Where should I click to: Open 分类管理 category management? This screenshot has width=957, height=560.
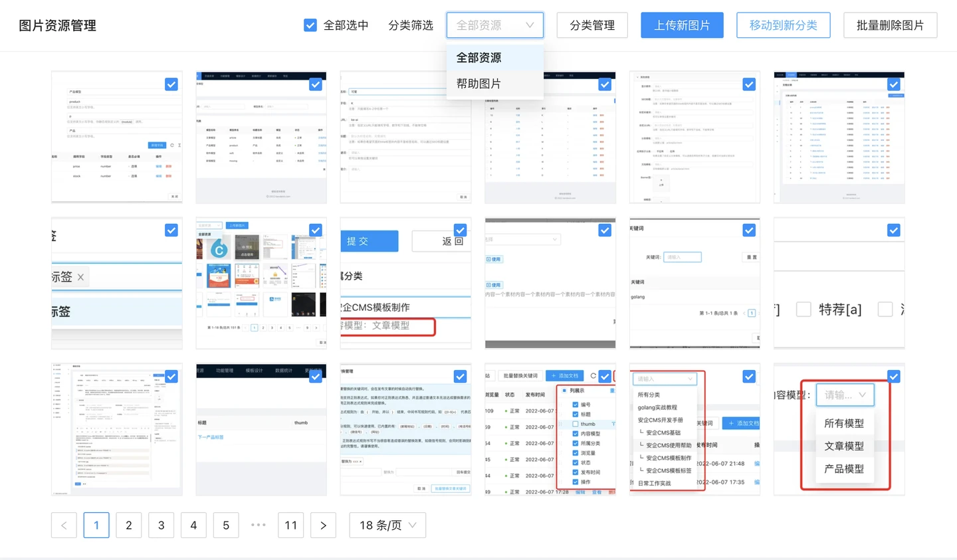[x=592, y=25]
